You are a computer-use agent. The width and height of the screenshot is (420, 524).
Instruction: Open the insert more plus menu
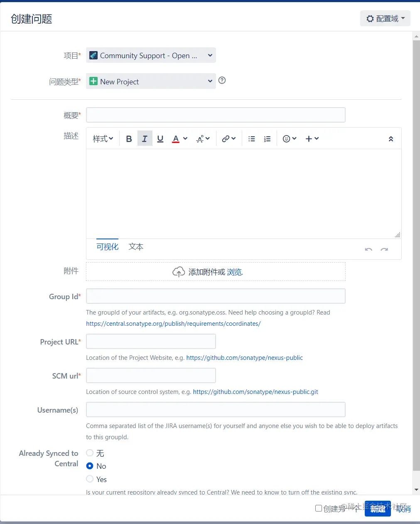click(312, 139)
